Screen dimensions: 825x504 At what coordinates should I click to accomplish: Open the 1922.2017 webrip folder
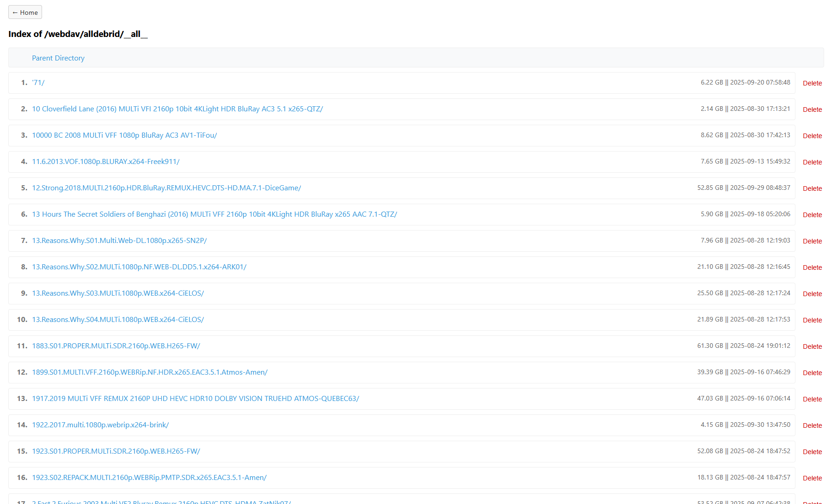(x=100, y=425)
